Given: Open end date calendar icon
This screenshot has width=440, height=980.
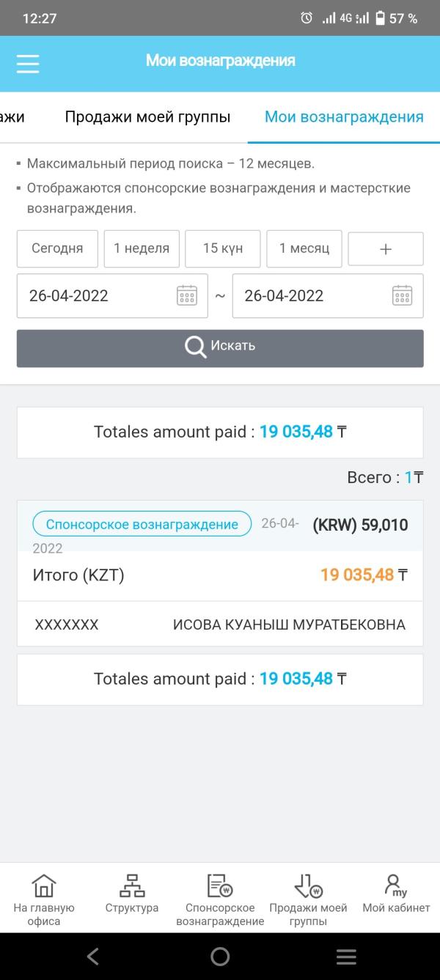Looking at the screenshot, I should click(x=402, y=295).
